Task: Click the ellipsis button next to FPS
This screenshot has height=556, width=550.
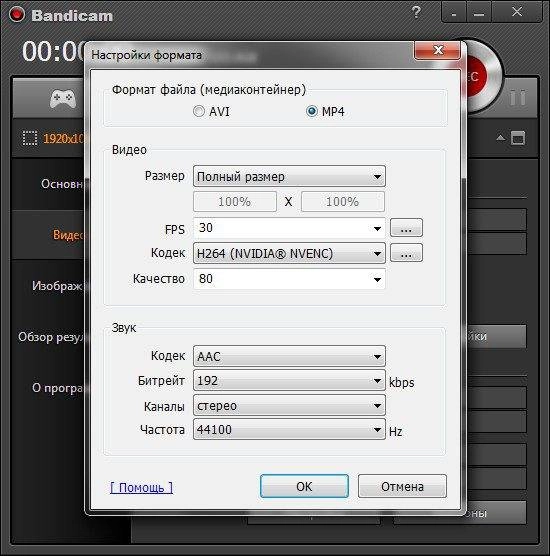Action: (406, 228)
